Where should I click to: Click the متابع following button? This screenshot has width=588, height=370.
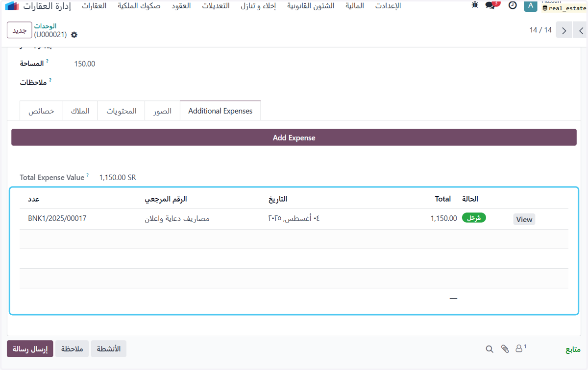(x=573, y=349)
